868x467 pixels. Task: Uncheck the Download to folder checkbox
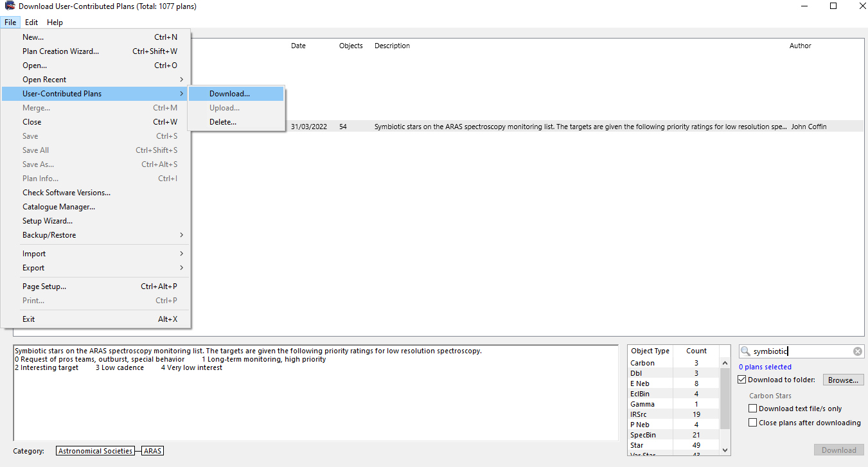point(742,380)
